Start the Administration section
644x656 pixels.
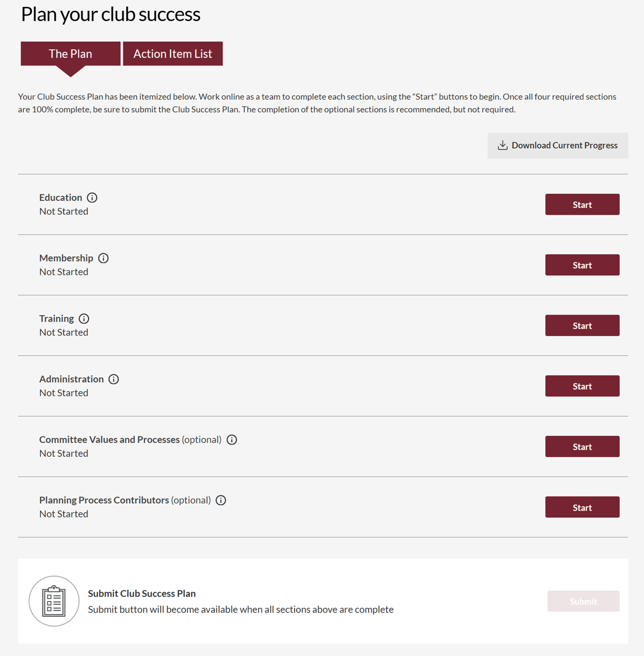pos(582,386)
